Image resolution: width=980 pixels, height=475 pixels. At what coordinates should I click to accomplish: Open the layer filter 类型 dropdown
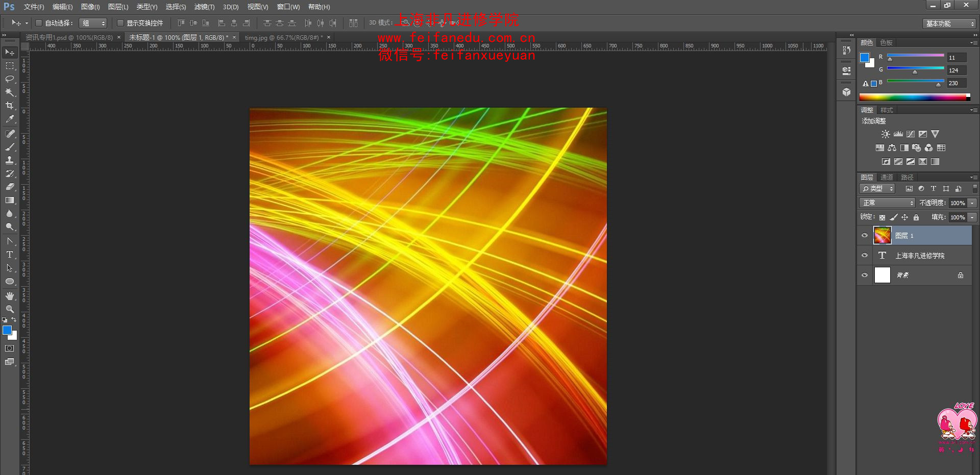point(877,189)
